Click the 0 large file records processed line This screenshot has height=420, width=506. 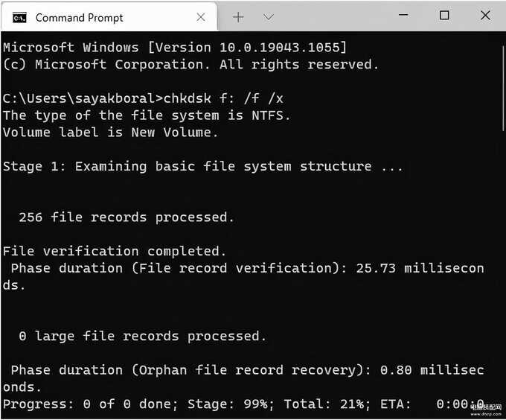coord(142,336)
